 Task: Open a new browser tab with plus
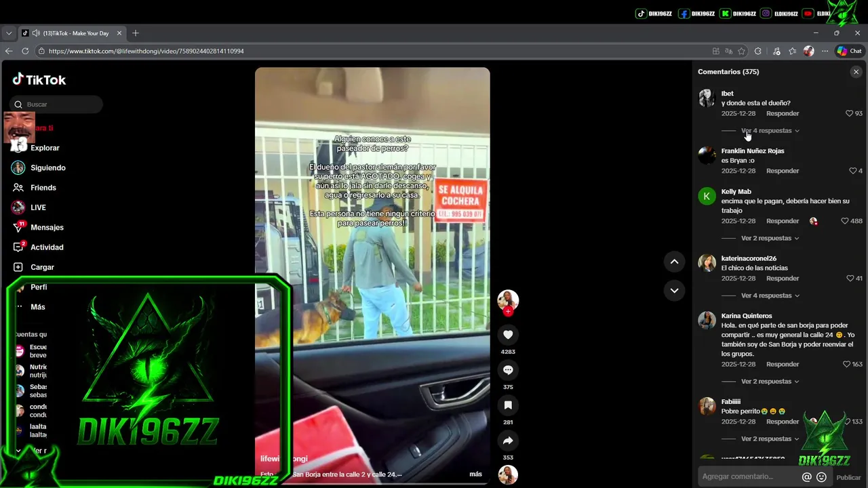pyautogui.click(x=136, y=33)
